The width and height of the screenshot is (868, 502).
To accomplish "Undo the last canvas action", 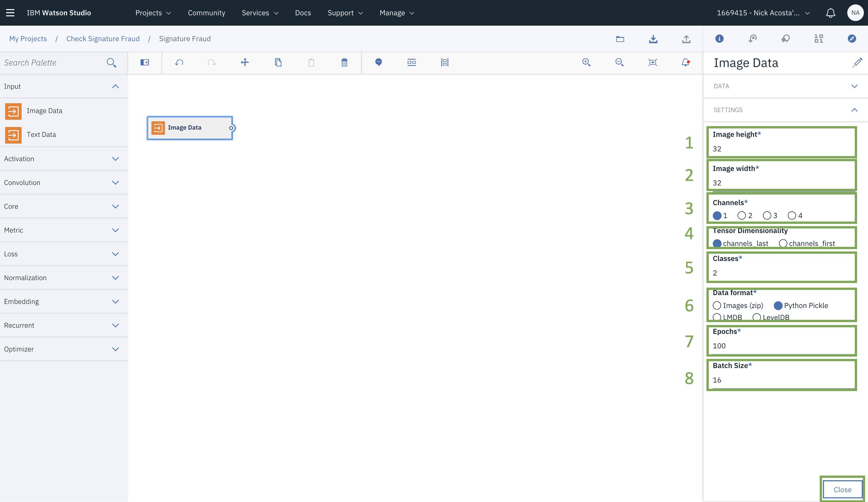I will coord(179,62).
